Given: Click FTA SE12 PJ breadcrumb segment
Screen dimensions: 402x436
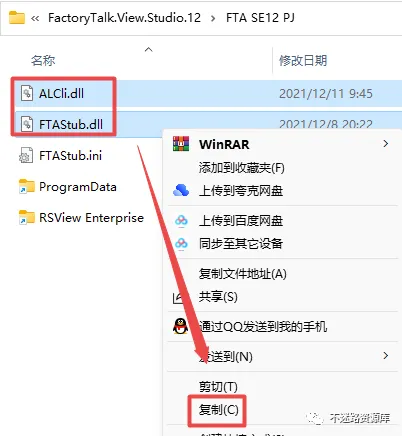Looking at the screenshot, I should 260,18.
